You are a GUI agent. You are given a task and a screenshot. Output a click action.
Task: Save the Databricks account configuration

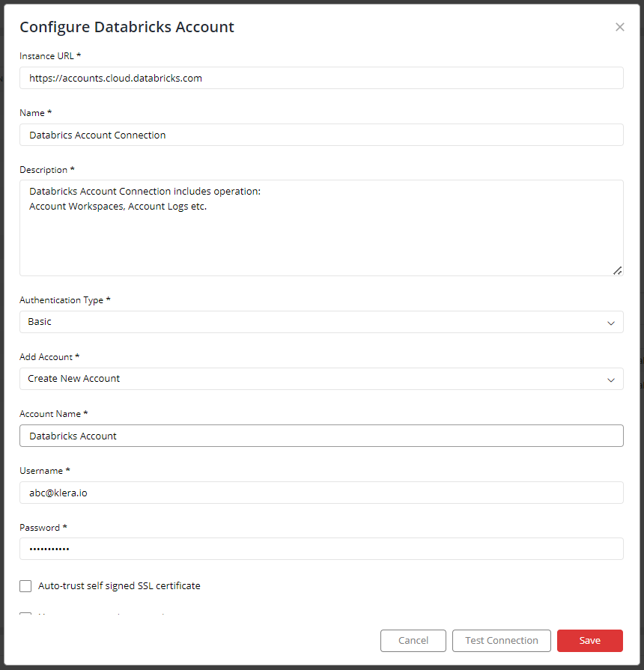click(x=590, y=641)
